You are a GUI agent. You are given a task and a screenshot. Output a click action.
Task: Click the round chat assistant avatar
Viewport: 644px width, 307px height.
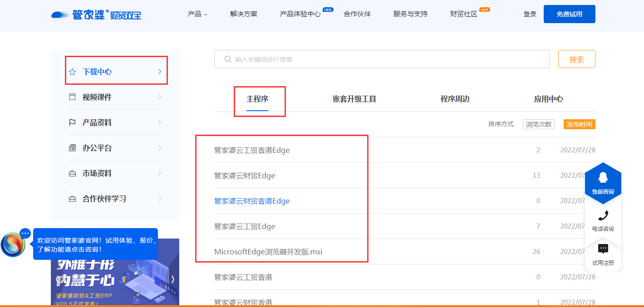point(13,245)
